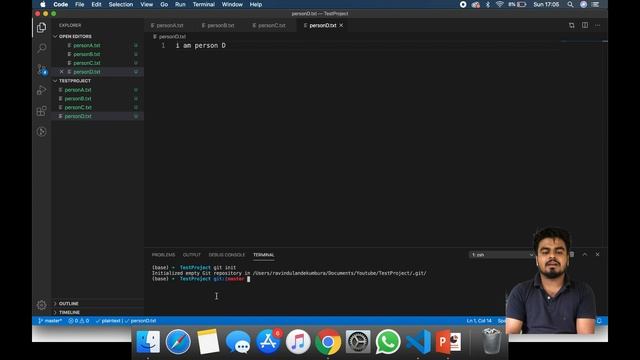640x360 pixels.
Task: Open the File menu
Action: click(80, 4)
